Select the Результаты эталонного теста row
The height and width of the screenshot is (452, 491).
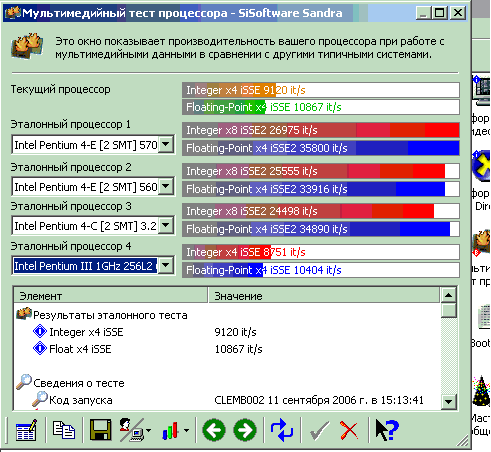coord(227,315)
